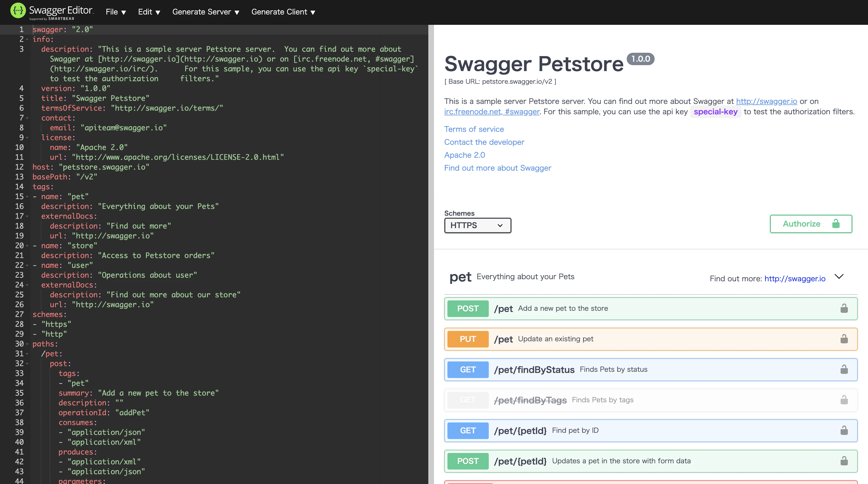Click http://swagger.io link in description
The image size is (868, 484).
766,101
